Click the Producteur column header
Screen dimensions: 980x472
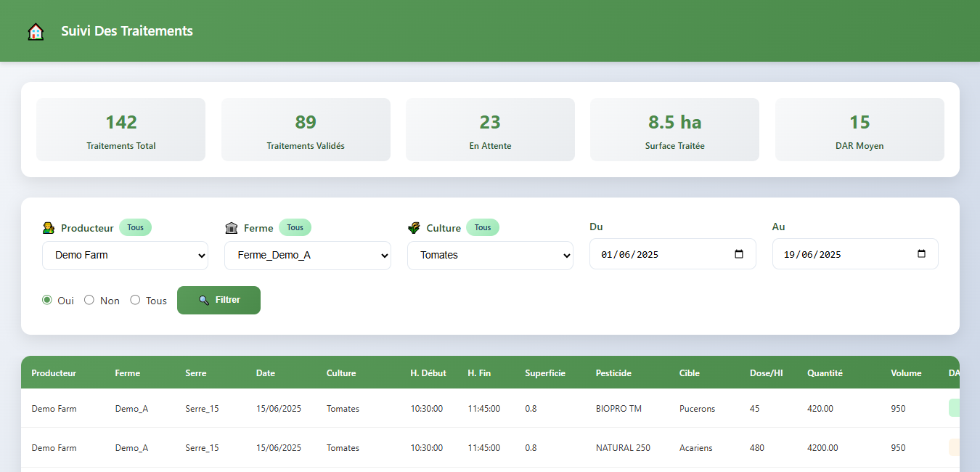(54, 373)
